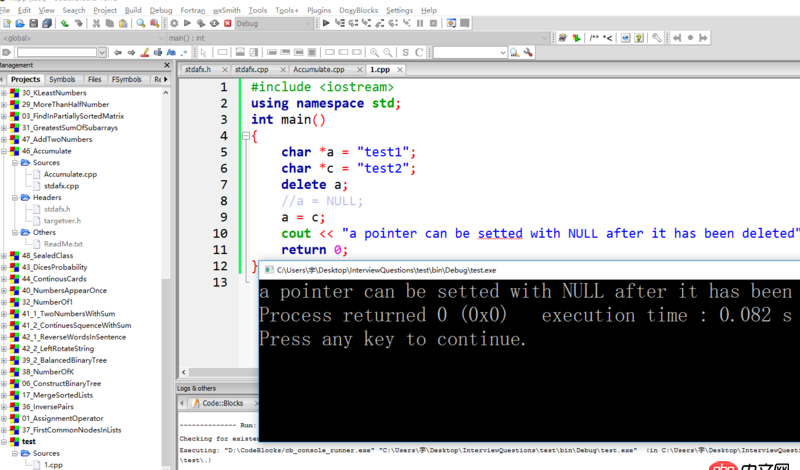Collapse the code fold marker at line 4
This screenshot has height=470, width=800.
(x=246, y=136)
